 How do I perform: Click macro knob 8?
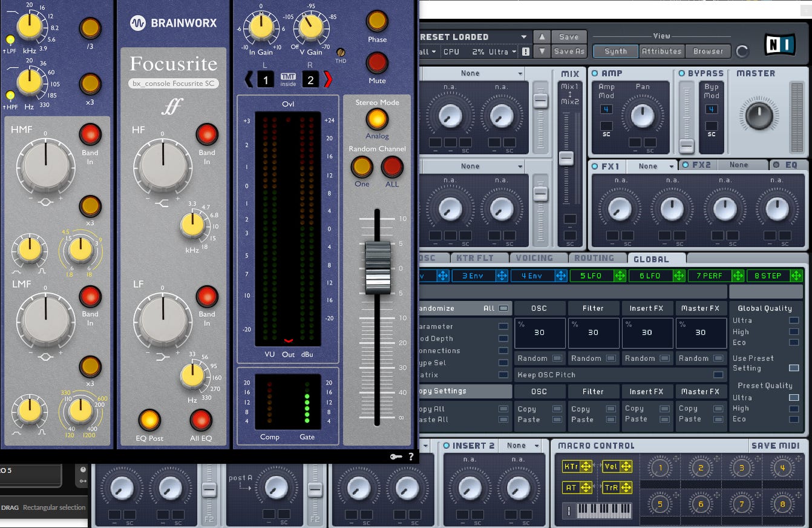(782, 504)
